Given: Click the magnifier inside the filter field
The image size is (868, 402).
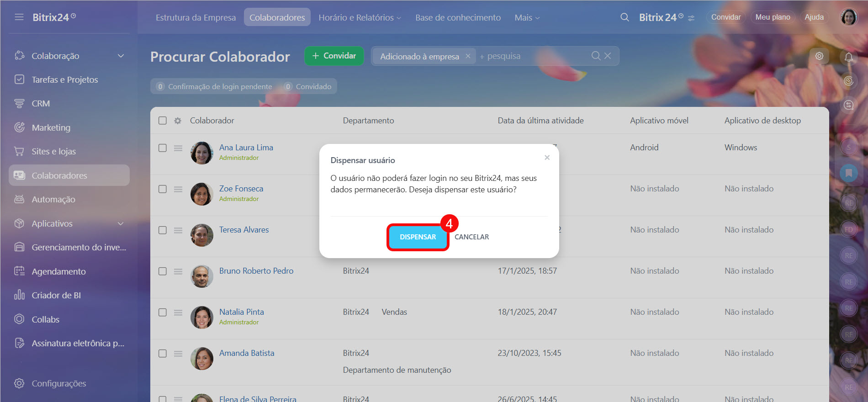Looking at the screenshot, I should (596, 56).
